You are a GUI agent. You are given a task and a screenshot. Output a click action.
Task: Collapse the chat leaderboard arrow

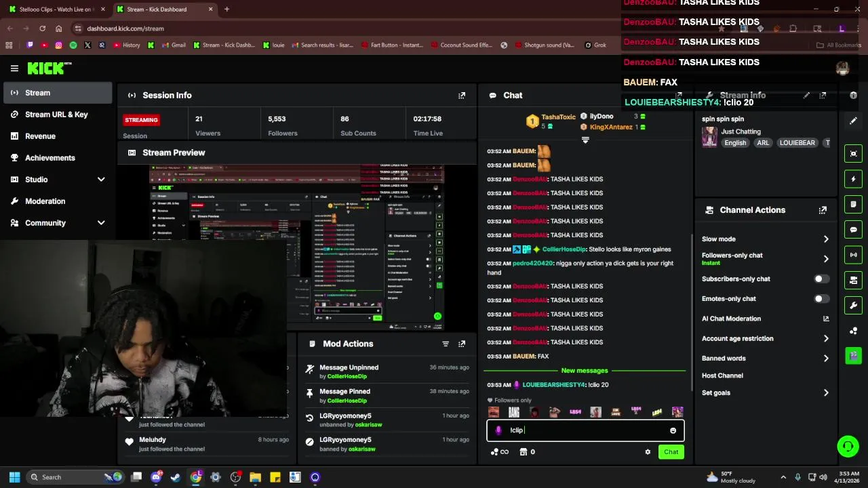click(585, 140)
